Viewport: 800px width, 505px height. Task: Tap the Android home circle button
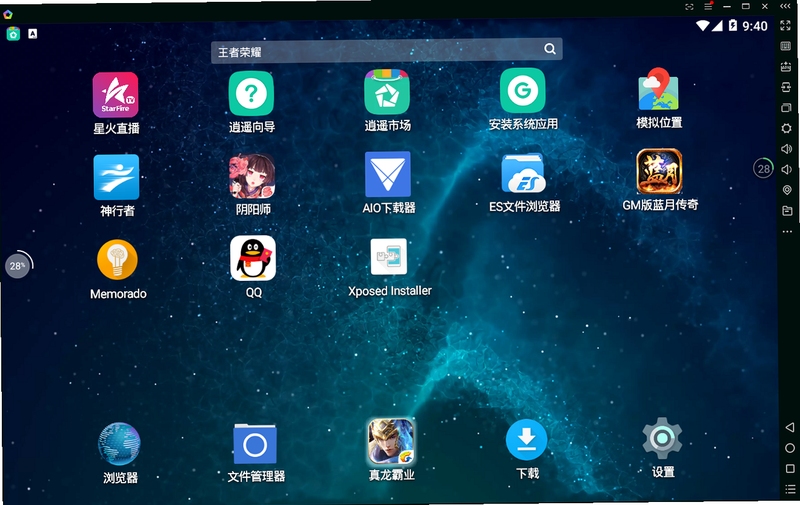click(x=790, y=448)
